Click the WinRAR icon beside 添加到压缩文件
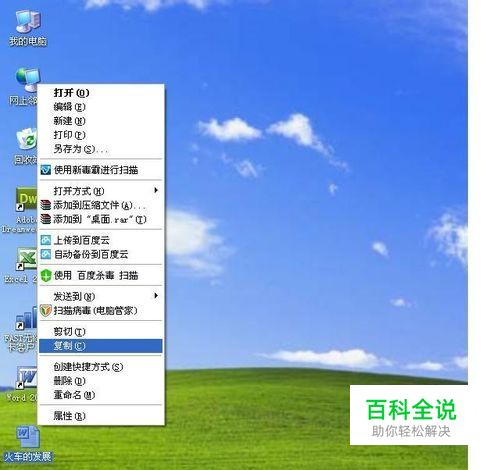 (45, 205)
